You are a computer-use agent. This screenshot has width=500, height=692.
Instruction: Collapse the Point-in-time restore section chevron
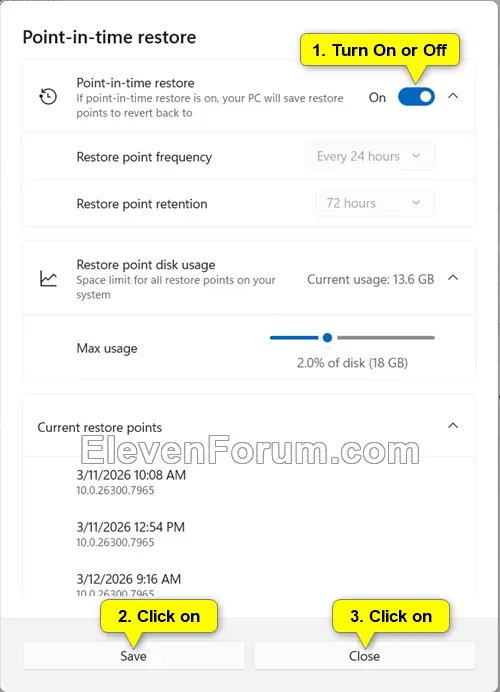[453, 96]
